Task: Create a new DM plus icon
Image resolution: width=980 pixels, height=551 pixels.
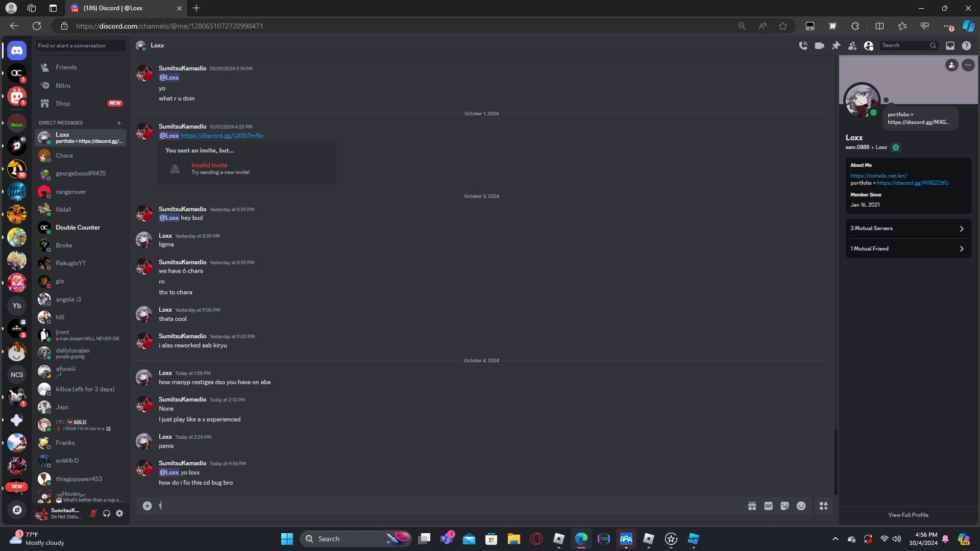Action: point(119,123)
